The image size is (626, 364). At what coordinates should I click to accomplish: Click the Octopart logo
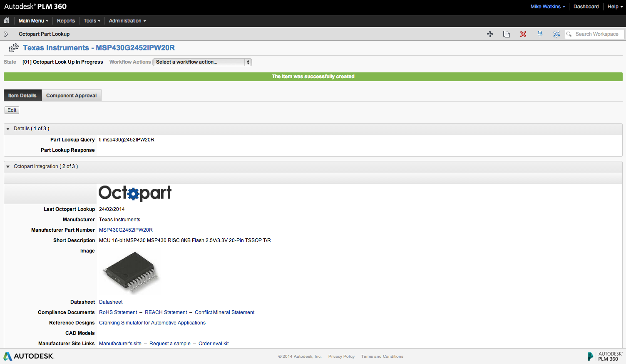[x=135, y=193]
